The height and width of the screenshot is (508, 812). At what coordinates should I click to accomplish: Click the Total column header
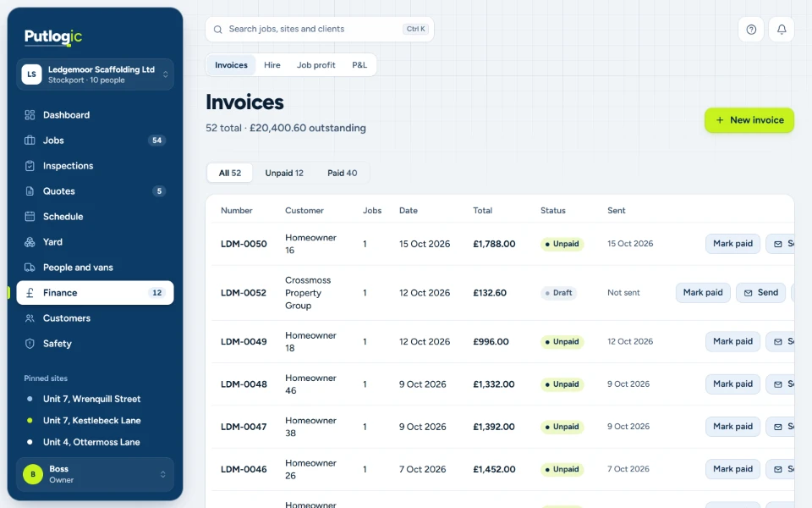click(483, 211)
